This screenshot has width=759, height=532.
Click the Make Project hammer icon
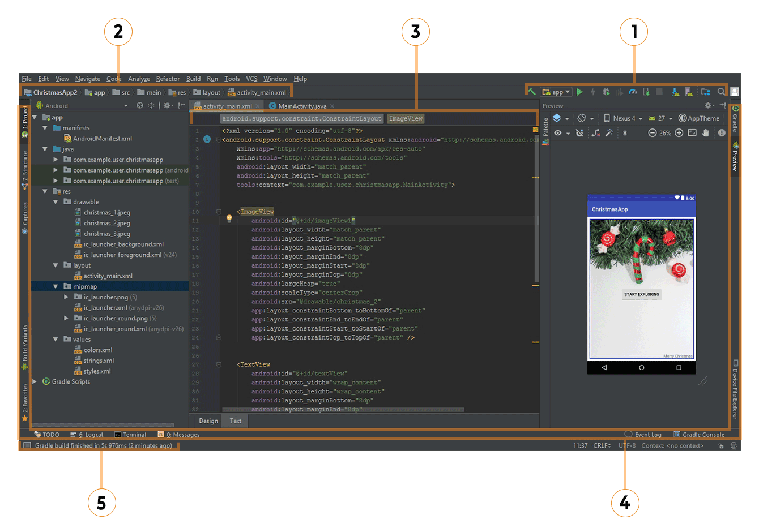532,92
